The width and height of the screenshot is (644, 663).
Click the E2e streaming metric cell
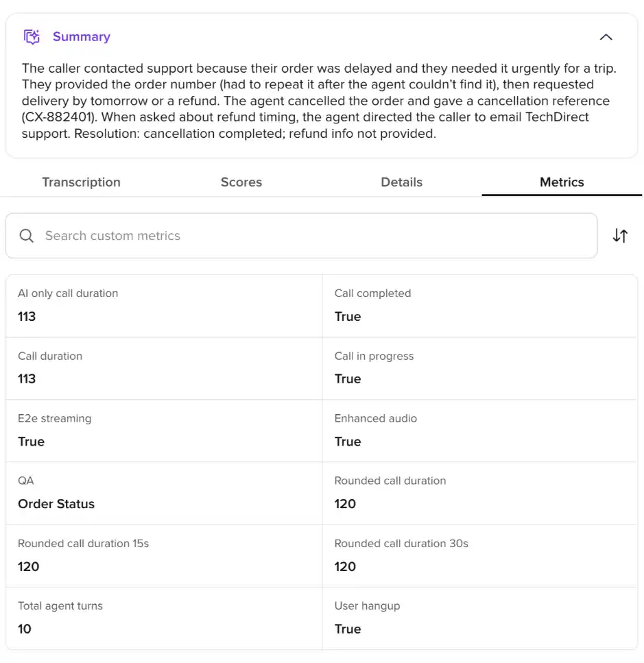pyautogui.click(x=164, y=431)
